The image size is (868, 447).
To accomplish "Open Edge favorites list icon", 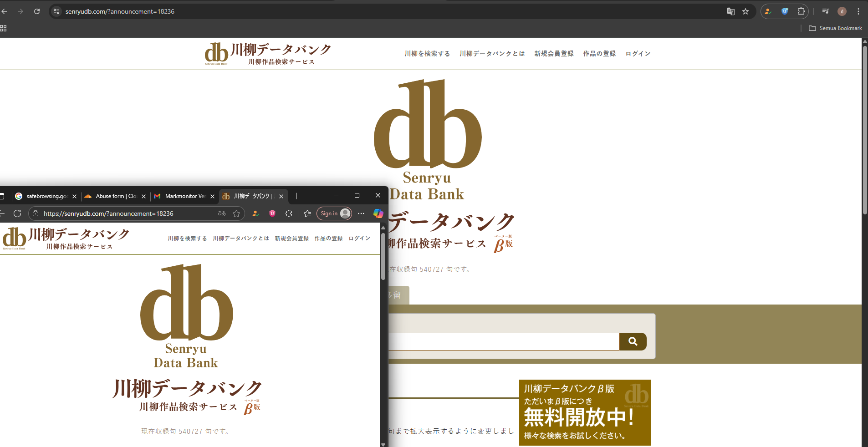I will point(307,213).
